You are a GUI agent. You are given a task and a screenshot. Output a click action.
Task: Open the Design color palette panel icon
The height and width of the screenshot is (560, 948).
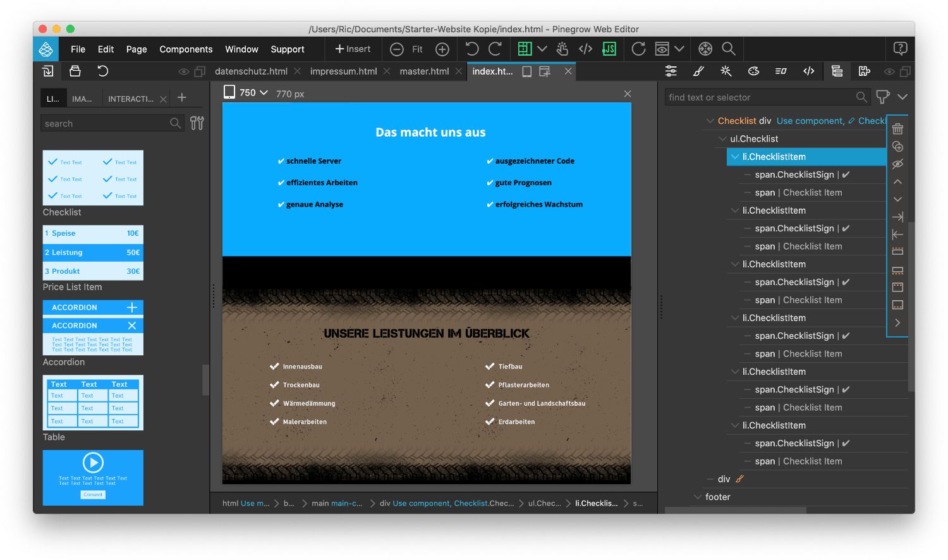(x=753, y=71)
